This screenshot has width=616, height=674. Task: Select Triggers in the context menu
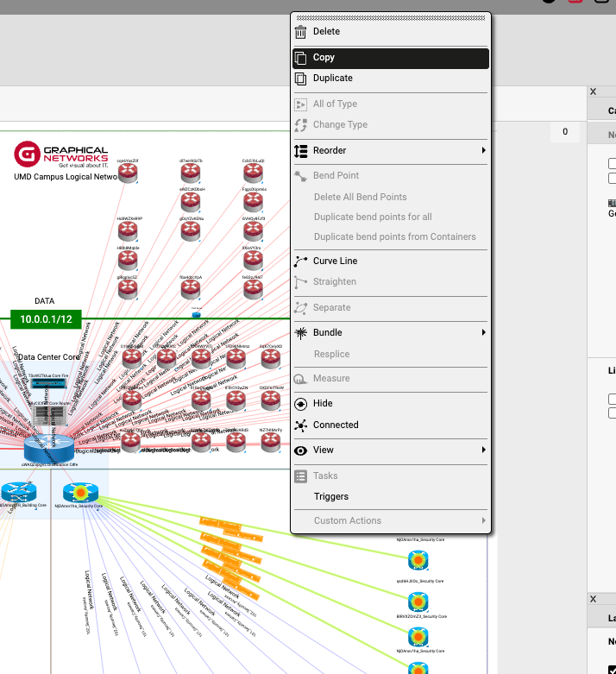coord(330,497)
